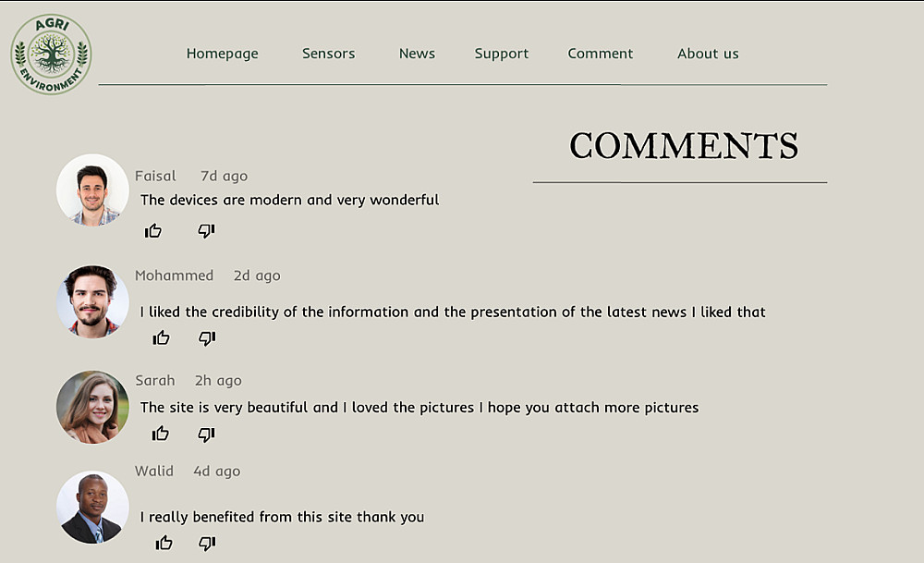Dislike Sarah's comment about pictures
The height and width of the screenshot is (563, 924).
(x=206, y=434)
